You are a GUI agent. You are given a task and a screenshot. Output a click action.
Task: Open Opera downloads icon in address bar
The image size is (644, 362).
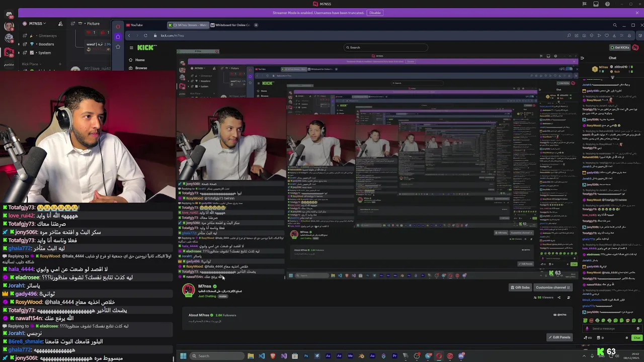pyautogui.click(x=614, y=35)
